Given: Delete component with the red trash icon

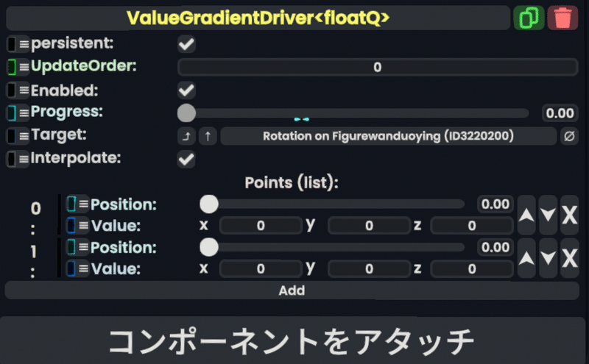Looking at the screenshot, I should [x=562, y=18].
